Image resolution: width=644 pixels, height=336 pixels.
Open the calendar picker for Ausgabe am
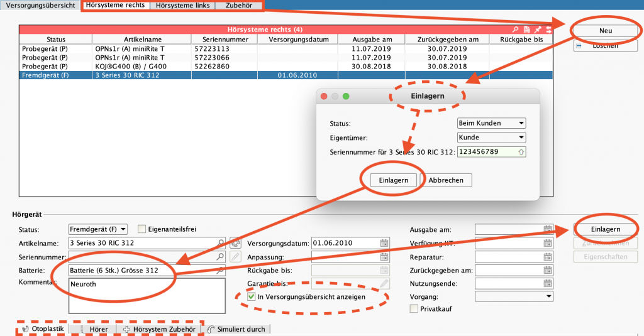click(x=547, y=229)
